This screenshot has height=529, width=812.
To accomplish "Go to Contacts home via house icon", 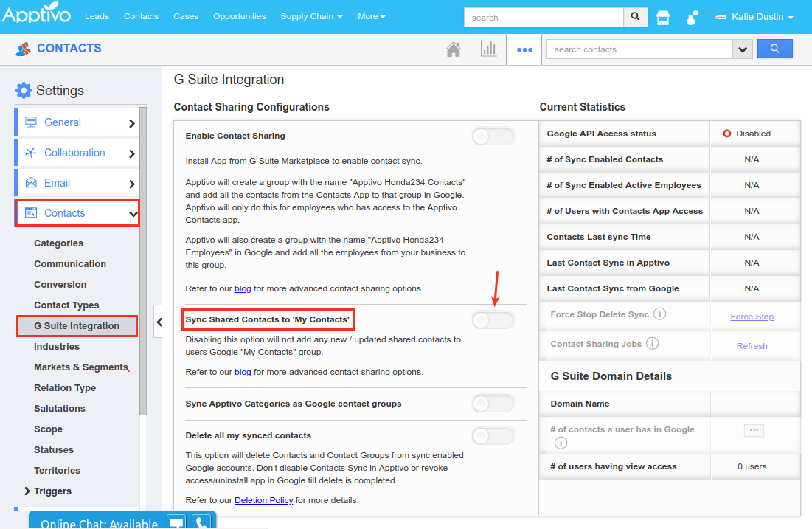I will (454, 49).
